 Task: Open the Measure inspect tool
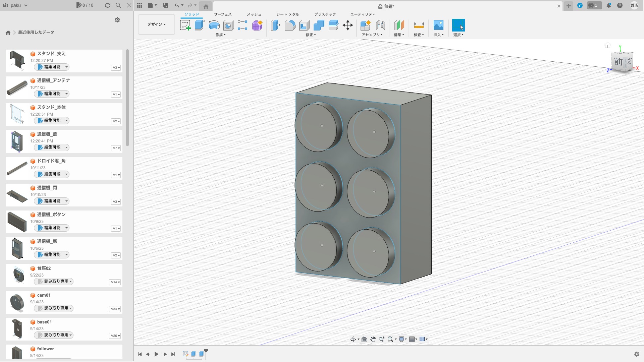coord(419,25)
